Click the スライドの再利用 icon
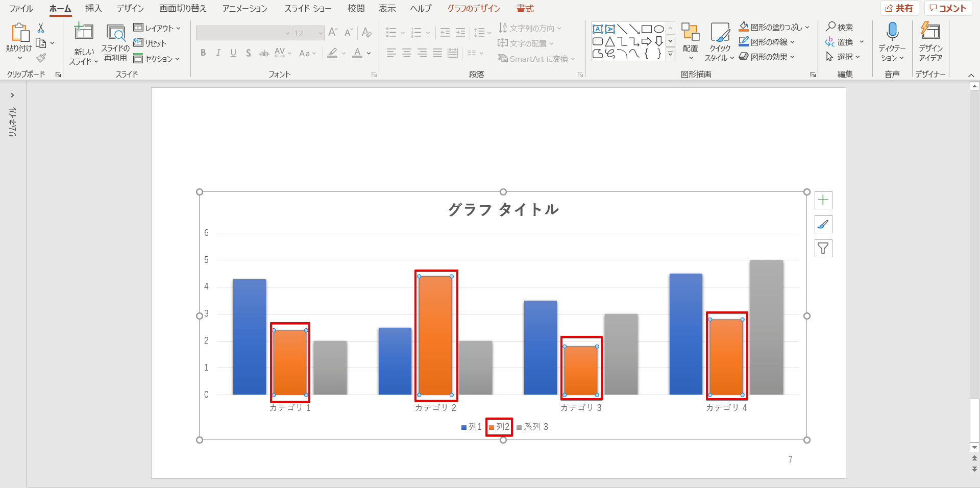The height and width of the screenshot is (488, 980). click(116, 33)
